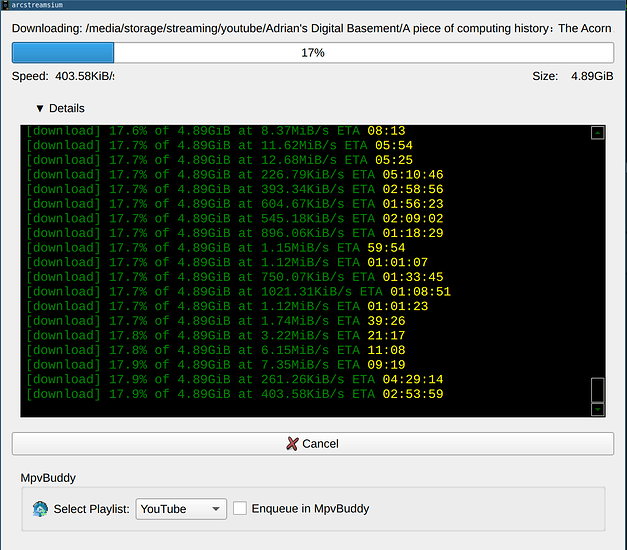Click the log line with ETA 01:01:07
Viewport: 627px width, 550px height.
click(227, 262)
